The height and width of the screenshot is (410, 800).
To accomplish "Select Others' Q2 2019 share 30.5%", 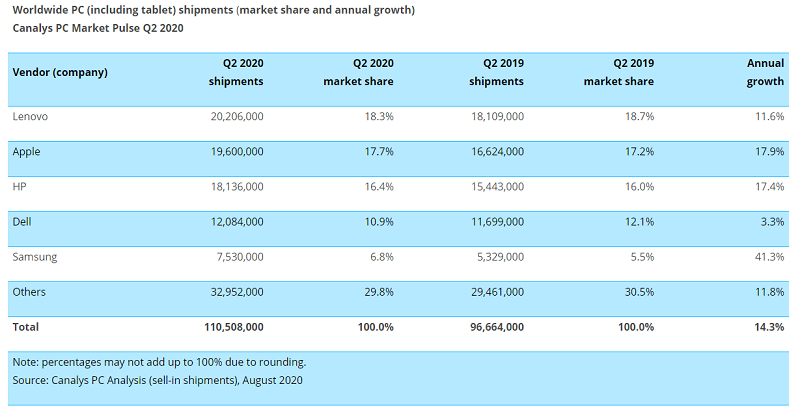I will [x=639, y=292].
